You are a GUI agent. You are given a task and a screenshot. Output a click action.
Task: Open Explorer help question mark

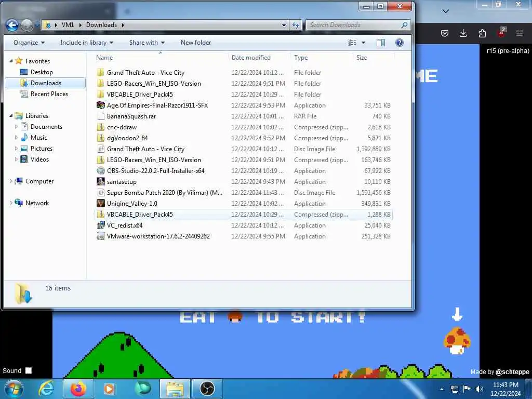pos(400,43)
